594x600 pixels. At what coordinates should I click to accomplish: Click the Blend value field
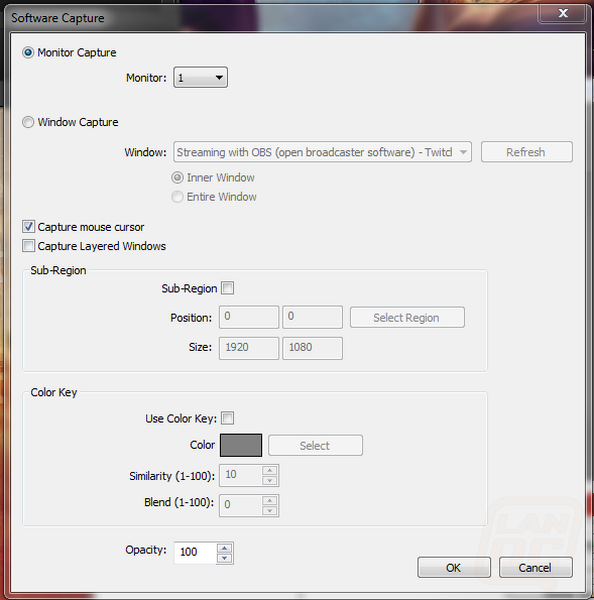[241, 505]
